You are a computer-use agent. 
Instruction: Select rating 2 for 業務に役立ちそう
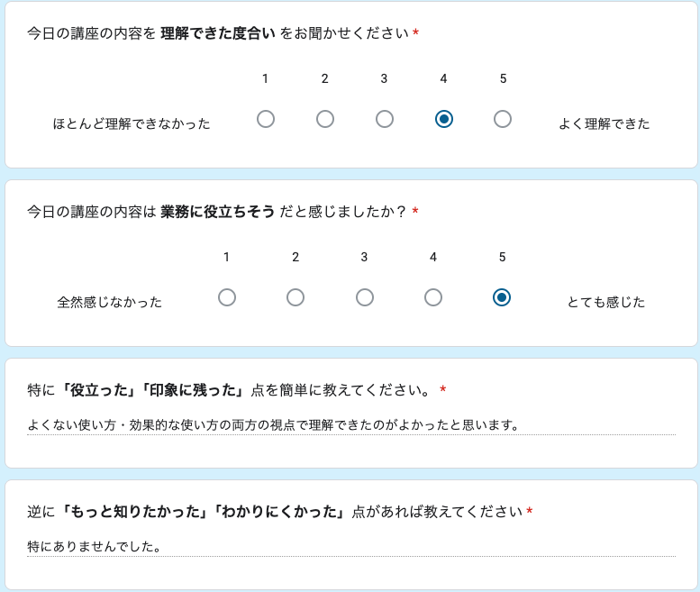point(295,297)
